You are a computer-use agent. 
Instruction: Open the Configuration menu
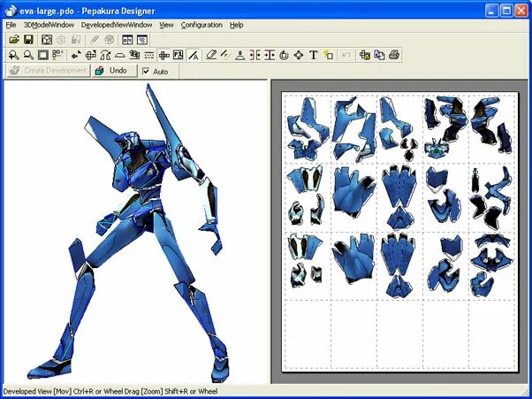(x=201, y=25)
